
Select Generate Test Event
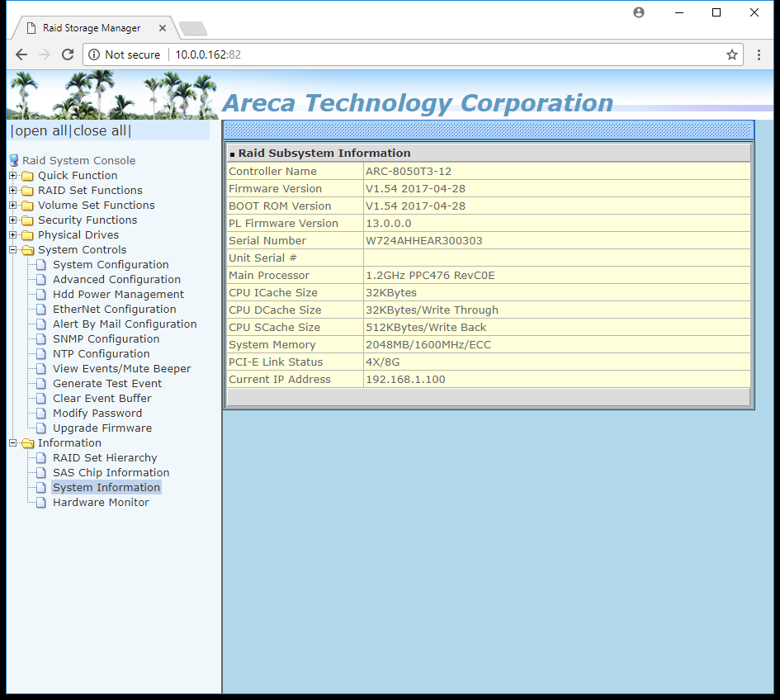(x=107, y=384)
